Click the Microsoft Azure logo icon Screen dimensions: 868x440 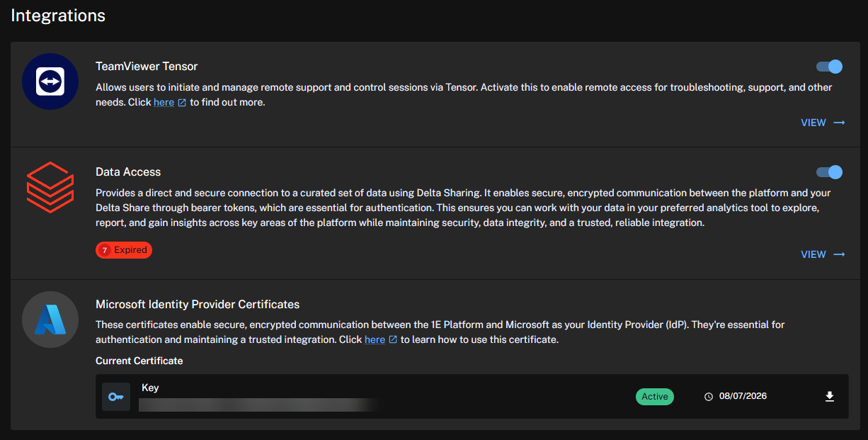50,320
